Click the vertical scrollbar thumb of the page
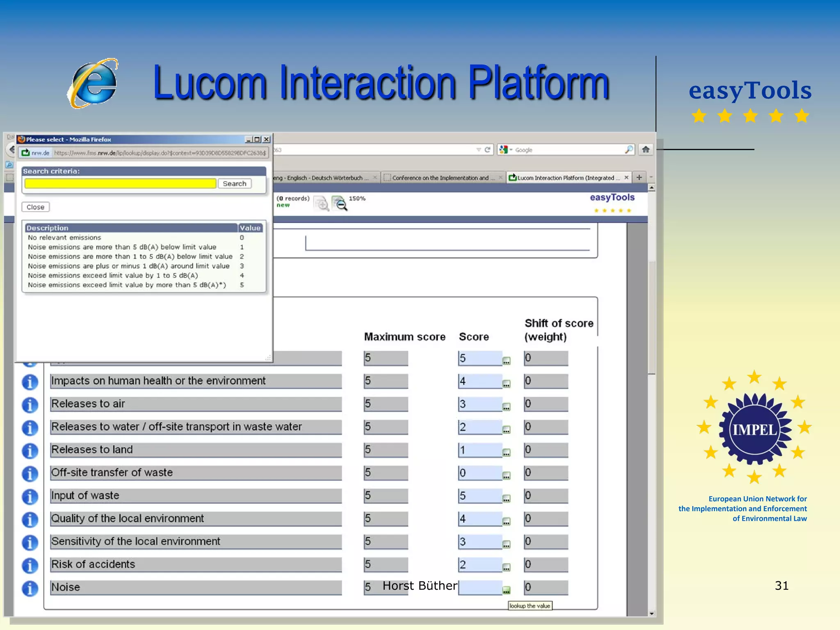The image size is (840, 630). point(651,317)
